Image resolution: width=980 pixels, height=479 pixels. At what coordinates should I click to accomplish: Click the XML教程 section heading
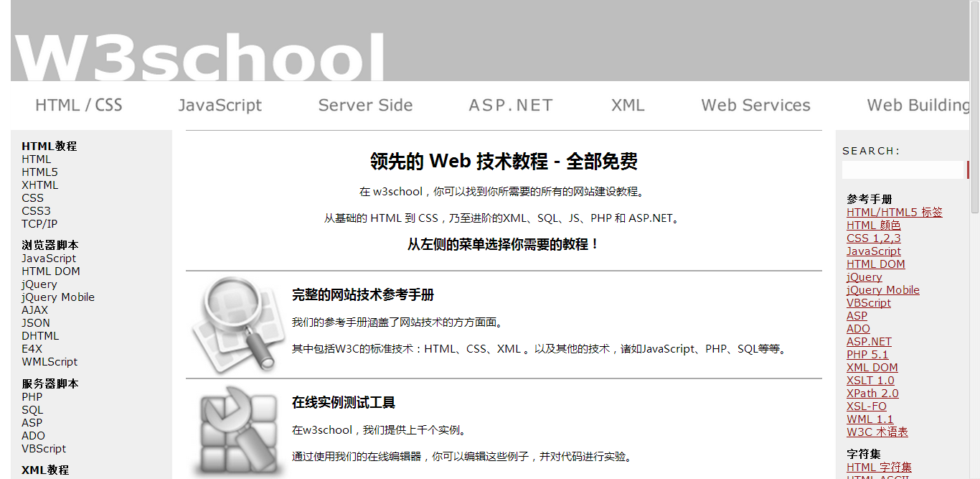[x=45, y=470]
